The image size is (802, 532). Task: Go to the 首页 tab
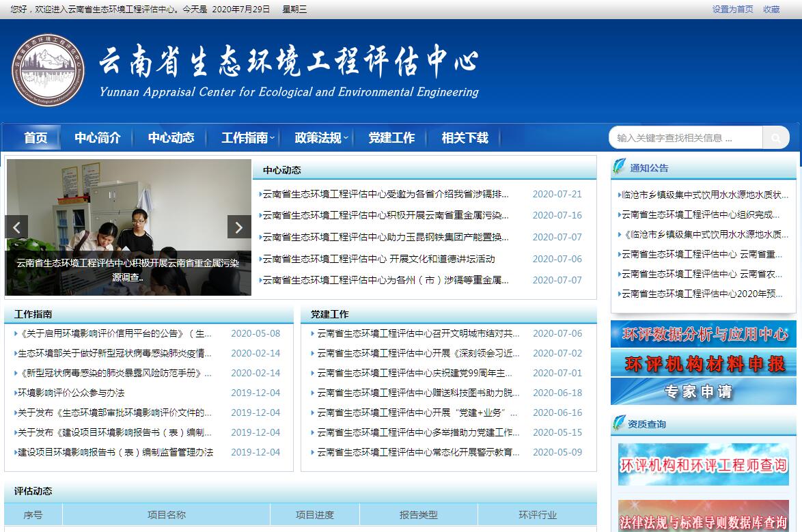[x=36, y=138]
